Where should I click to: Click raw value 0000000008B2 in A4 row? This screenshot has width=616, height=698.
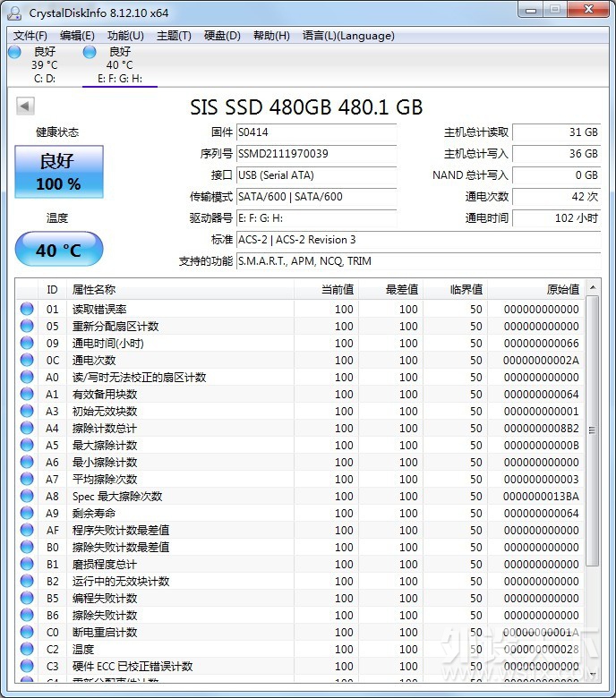tap(541, 428)
